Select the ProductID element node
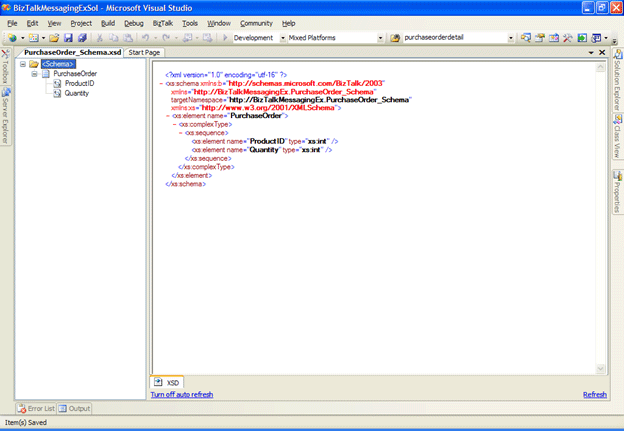This screenshot has width=624, height=431. click(80, 84)
